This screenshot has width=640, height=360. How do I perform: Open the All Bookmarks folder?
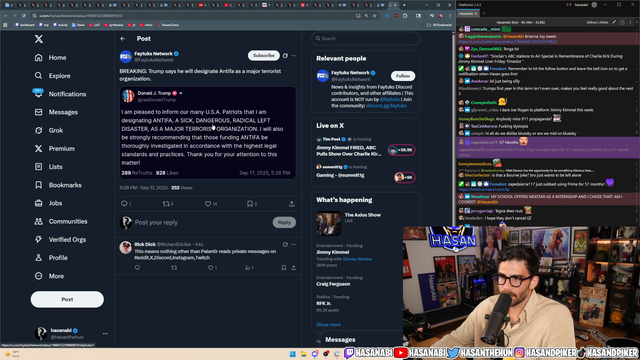(439, 25)
